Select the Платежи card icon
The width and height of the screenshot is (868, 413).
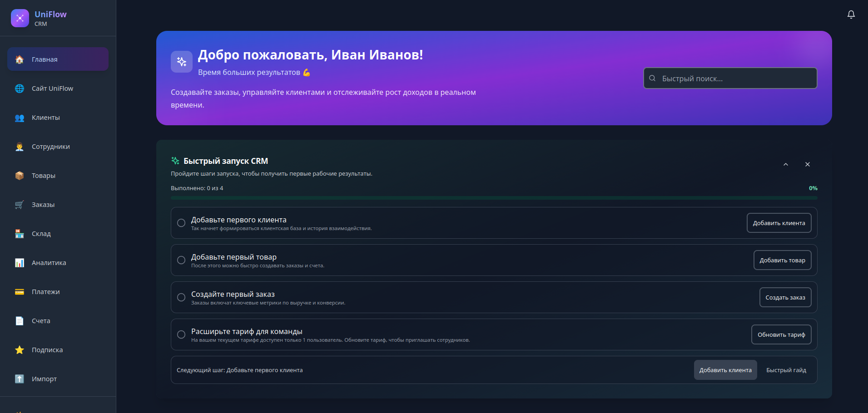point(19,291)
